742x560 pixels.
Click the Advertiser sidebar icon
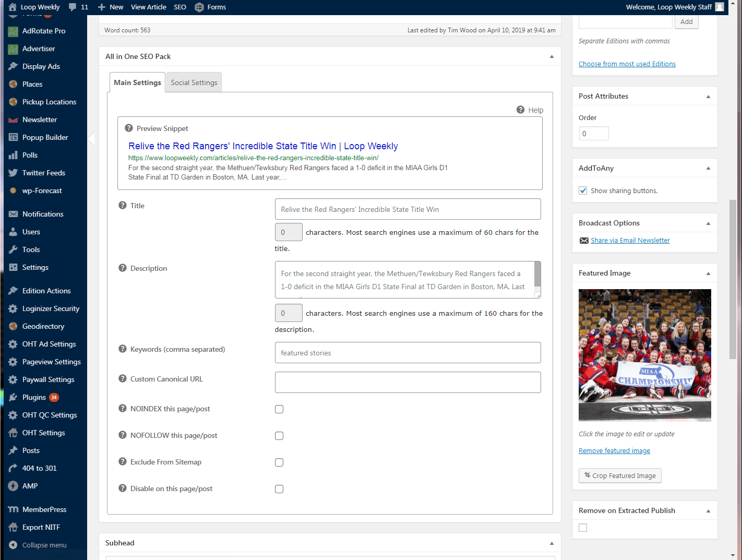click(x=13, y=49)
